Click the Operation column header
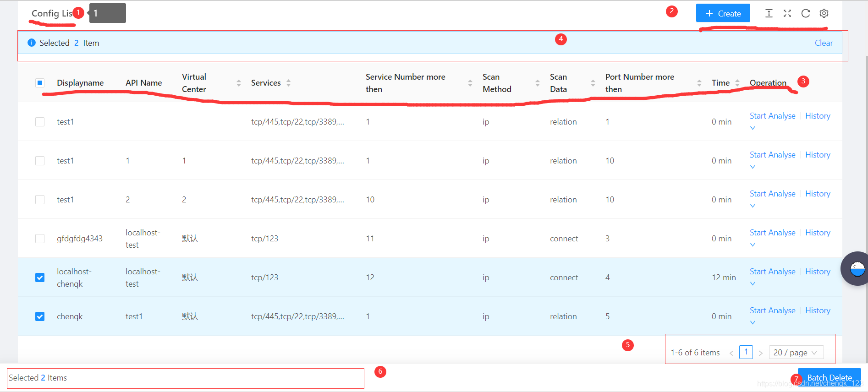868x392 pixels. [x=768, y=83]
